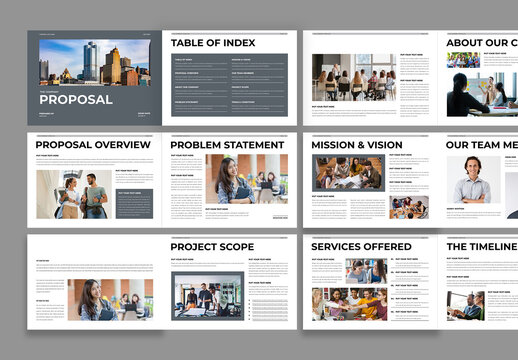The width and height of the screenshot is (518, 360).
Task: Select the seated audience meeting photo
Action: click(x=354, y=77)
